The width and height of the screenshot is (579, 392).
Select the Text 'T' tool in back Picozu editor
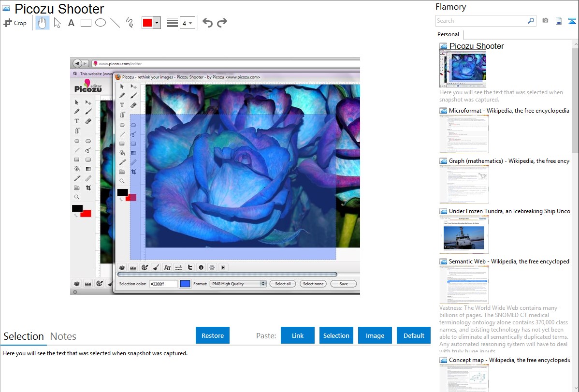[77, 121]
